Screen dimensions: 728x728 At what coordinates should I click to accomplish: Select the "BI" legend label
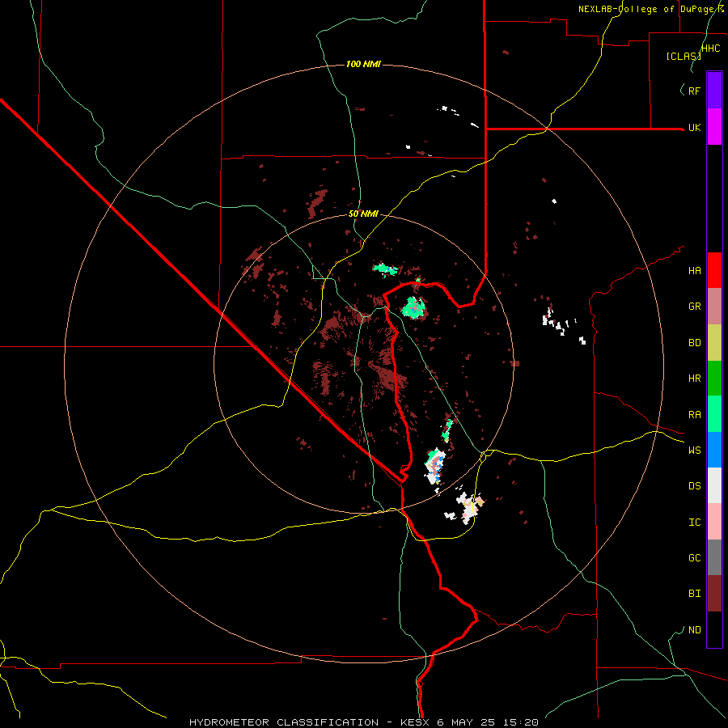click(x=694, y=594)
